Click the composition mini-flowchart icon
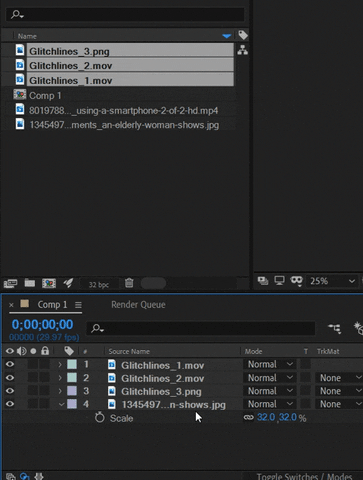Image resolution: width=363 pixels, height=480 pixels. pos(334,329)
